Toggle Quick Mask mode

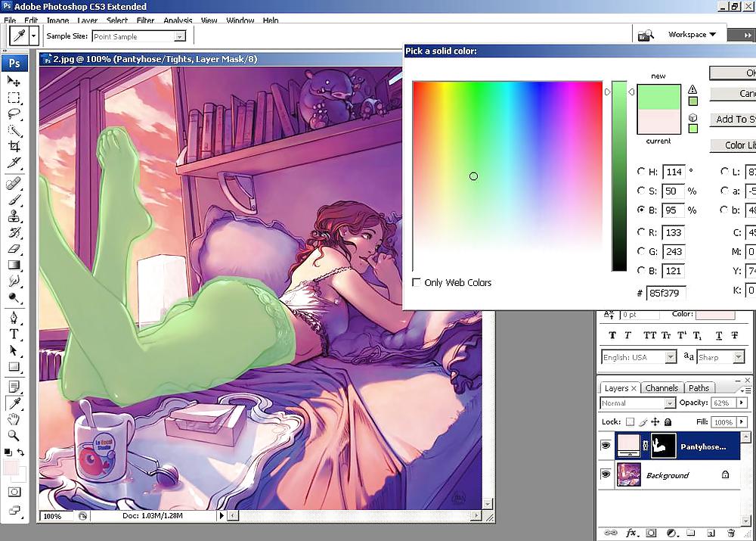(x=14, y=493)
